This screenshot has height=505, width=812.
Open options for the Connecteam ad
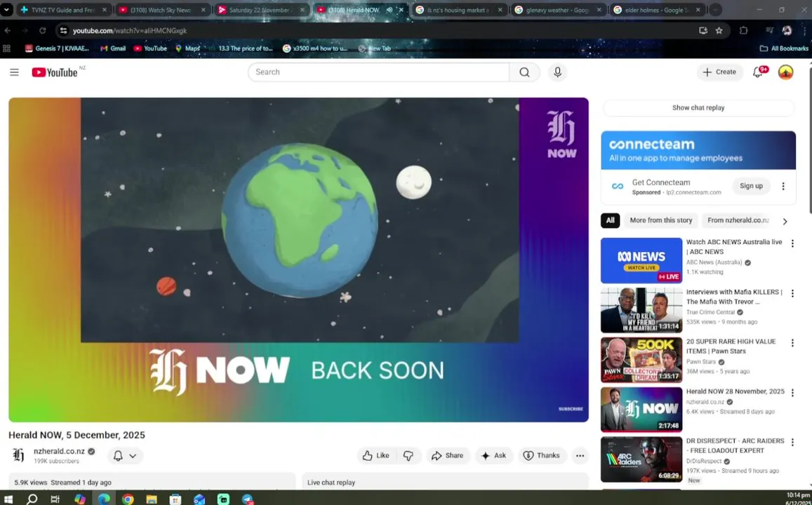point(783,187)
